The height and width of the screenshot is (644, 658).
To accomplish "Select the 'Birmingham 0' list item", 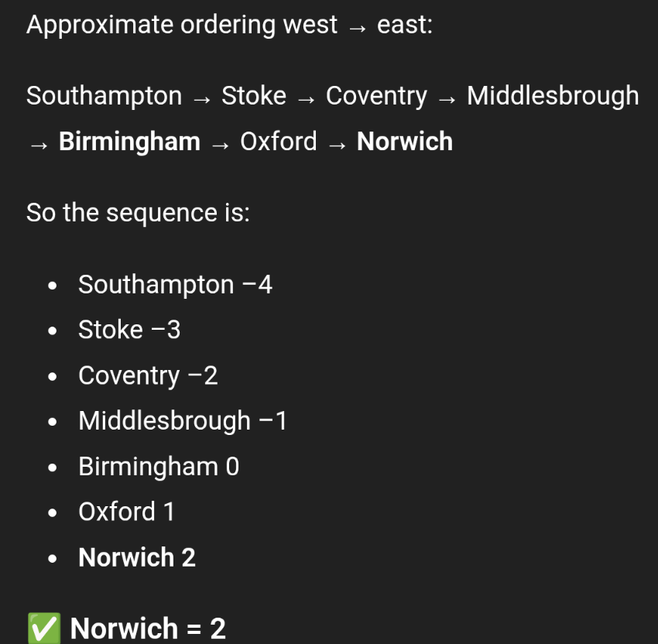I will point(159,467).
